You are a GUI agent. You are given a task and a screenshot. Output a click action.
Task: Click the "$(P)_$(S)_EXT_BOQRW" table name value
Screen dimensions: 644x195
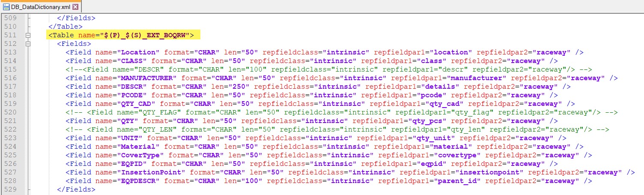[x=145, y=35]
